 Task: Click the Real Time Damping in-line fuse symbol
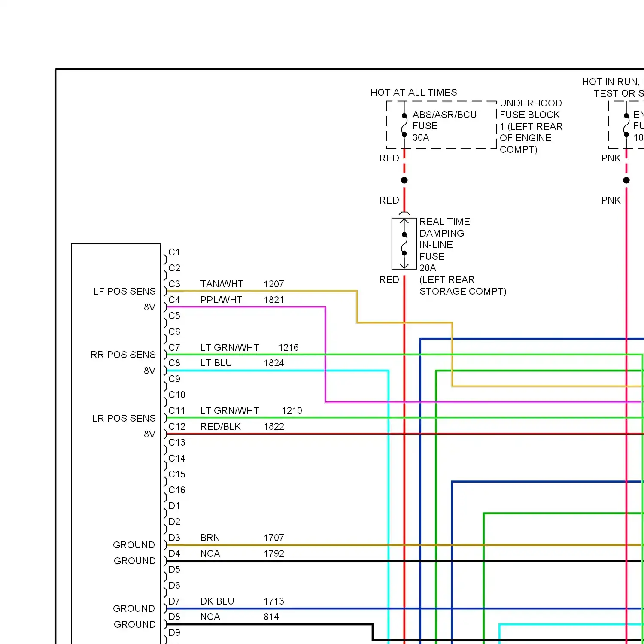pyautogui.click(x=404, y=243)
